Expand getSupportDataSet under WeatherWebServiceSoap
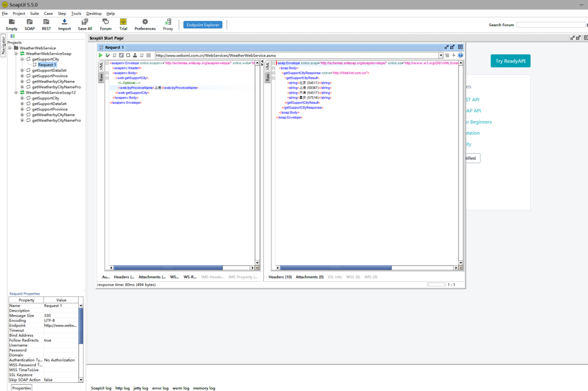Viewport: 588px width, 391px height. point(22,70)
